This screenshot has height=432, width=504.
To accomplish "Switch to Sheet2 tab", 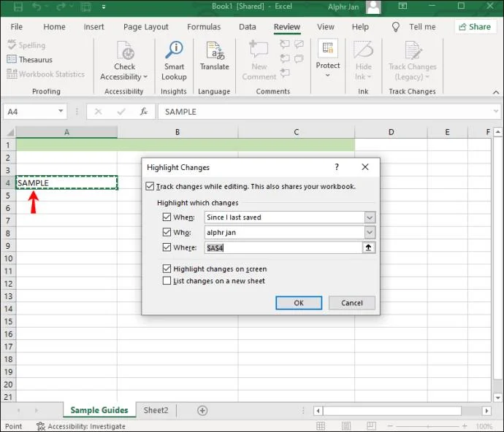I will click(156, 410).
